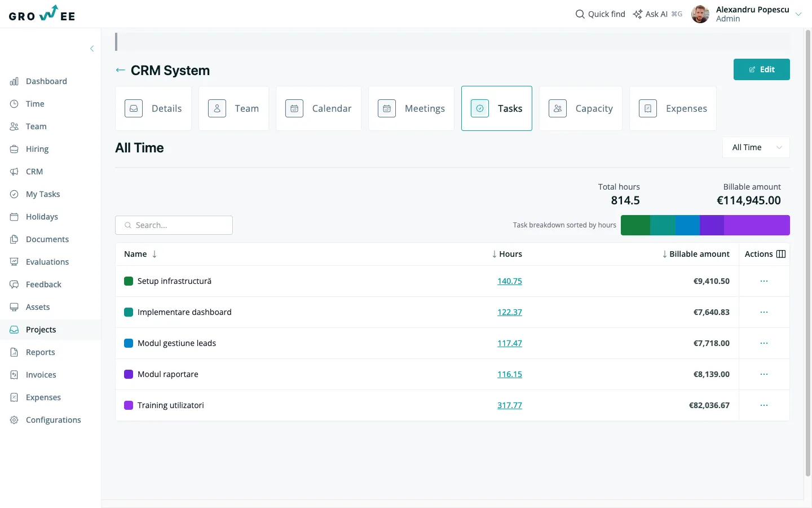Click the Edit button
812x508 pixels.
pos(762,69)
